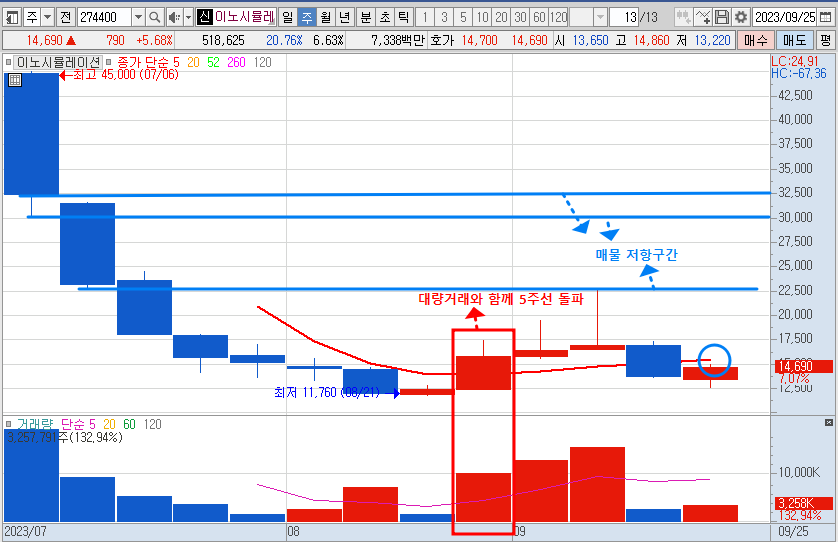Image resolution: width=838 pixels, height=542 pixels.
Task: Click the open price 13,650
Action: click(x=590, y=40)
